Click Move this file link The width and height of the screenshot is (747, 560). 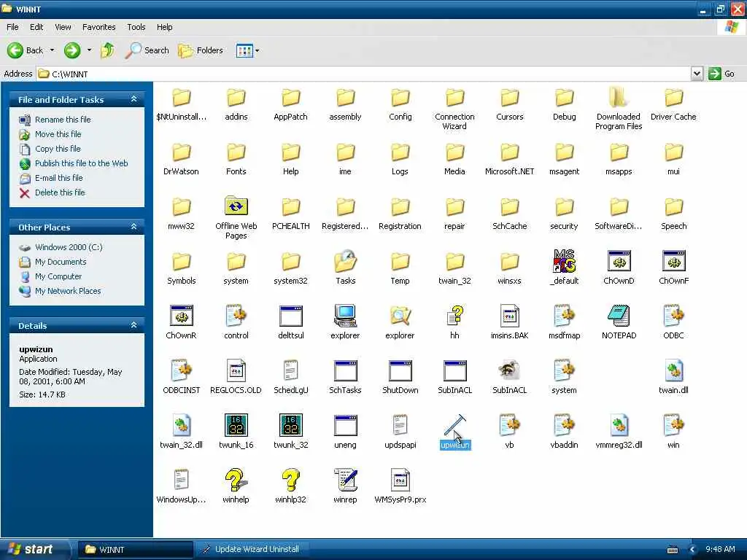click(58, 134)
